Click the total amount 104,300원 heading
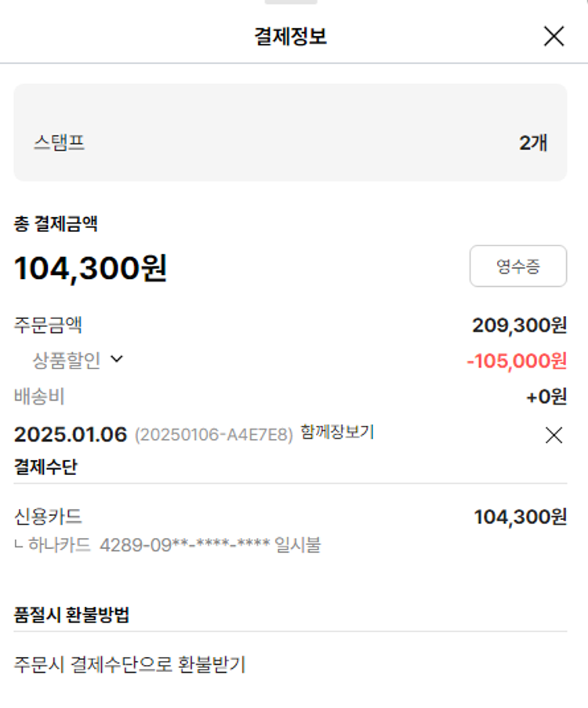 [91, 269]
